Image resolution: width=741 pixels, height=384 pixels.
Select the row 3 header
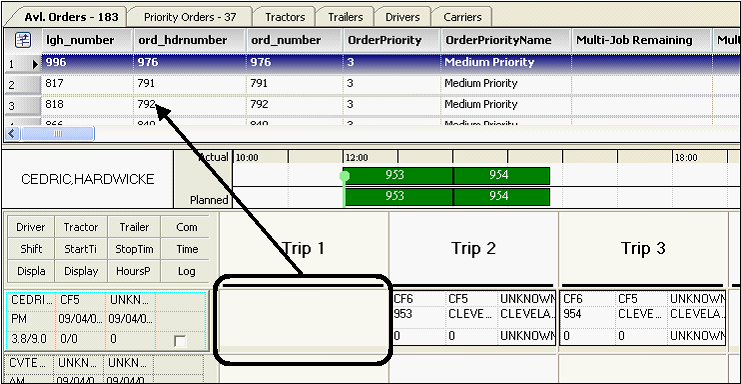tap(23, 105)
